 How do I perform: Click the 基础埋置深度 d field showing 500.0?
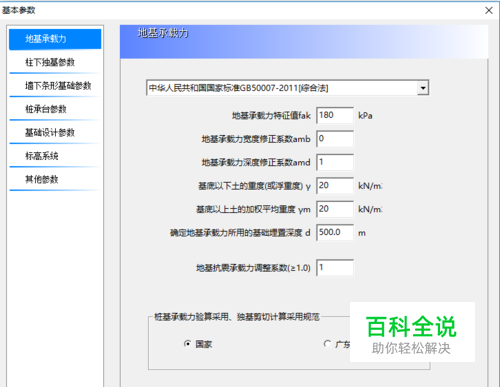[x=335, y=232]
